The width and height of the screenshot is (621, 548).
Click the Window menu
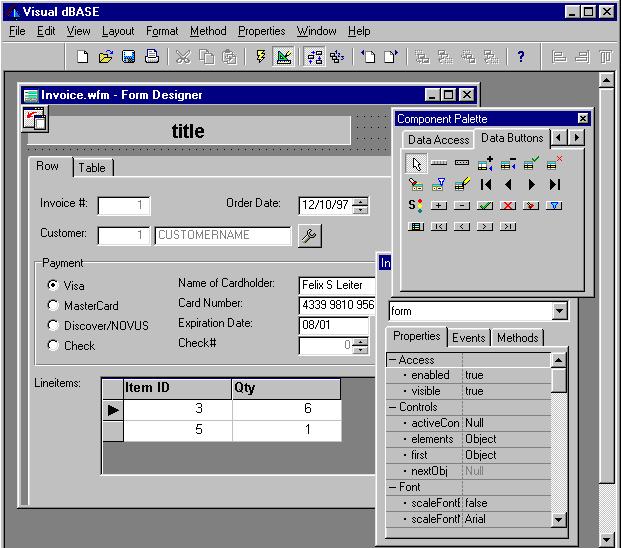[x=316, y=31]
